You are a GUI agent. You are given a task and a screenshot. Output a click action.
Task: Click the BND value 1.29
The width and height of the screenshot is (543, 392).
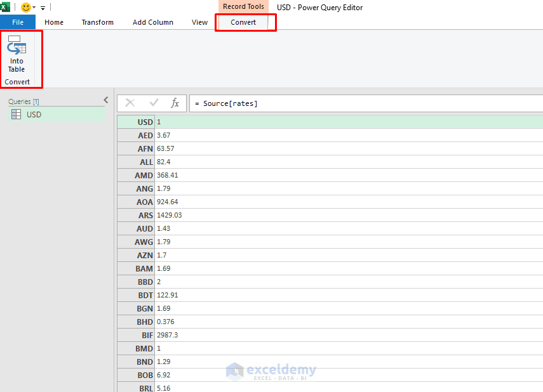(x=163, y=362)
